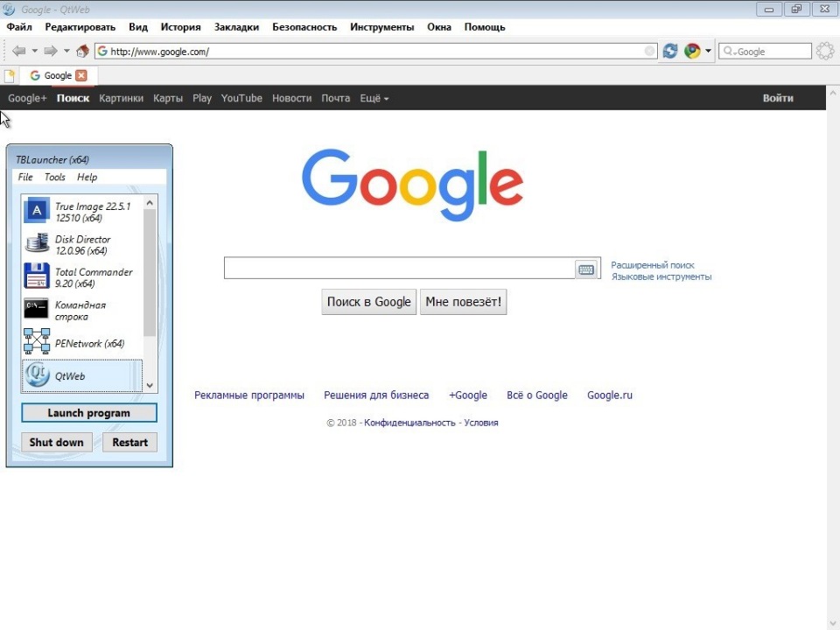Open the Помощь menu
This screenshot has width=840, height=630.
coord(484,27)
